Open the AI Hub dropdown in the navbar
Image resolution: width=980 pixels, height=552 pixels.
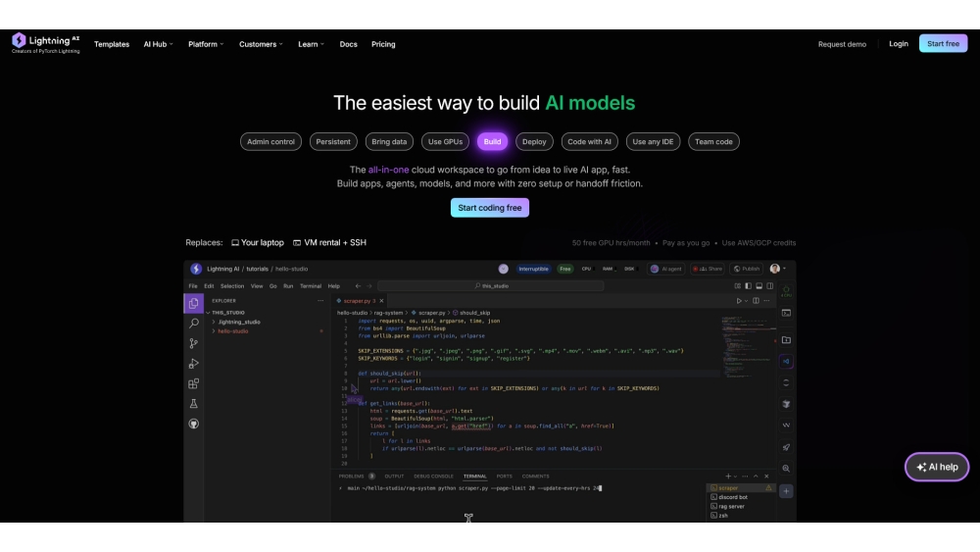(158, 44)
